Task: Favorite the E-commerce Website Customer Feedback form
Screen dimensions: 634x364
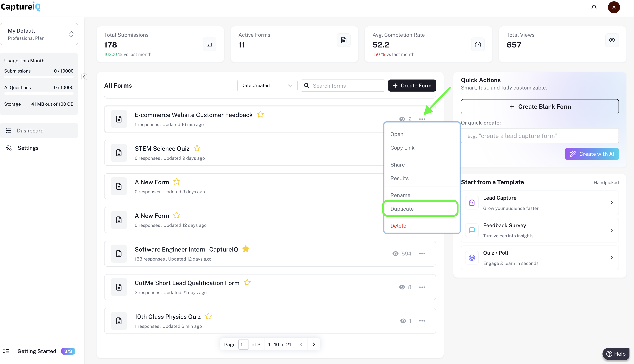Action: [260, 114]
